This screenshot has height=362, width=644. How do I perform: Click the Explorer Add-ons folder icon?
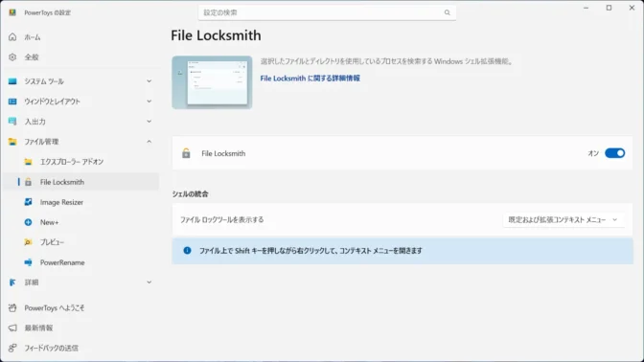pyautogui.click(x=28, y=162)
